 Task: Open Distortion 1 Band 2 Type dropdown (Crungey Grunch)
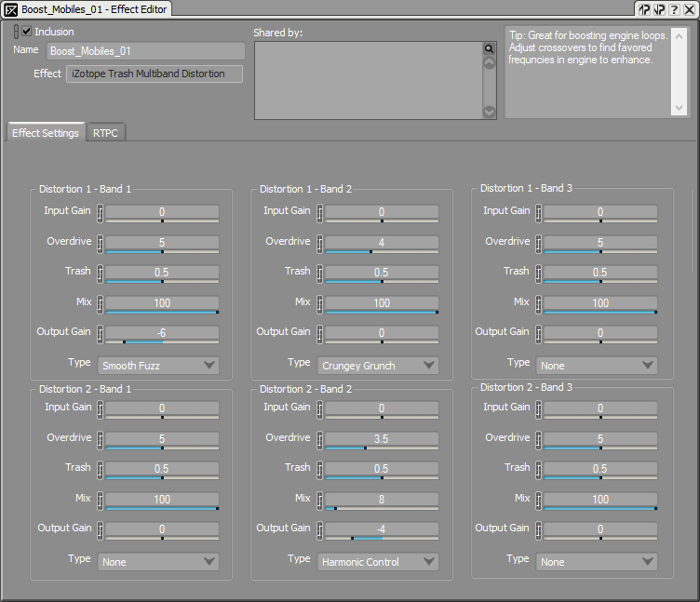tap(378, 366)
